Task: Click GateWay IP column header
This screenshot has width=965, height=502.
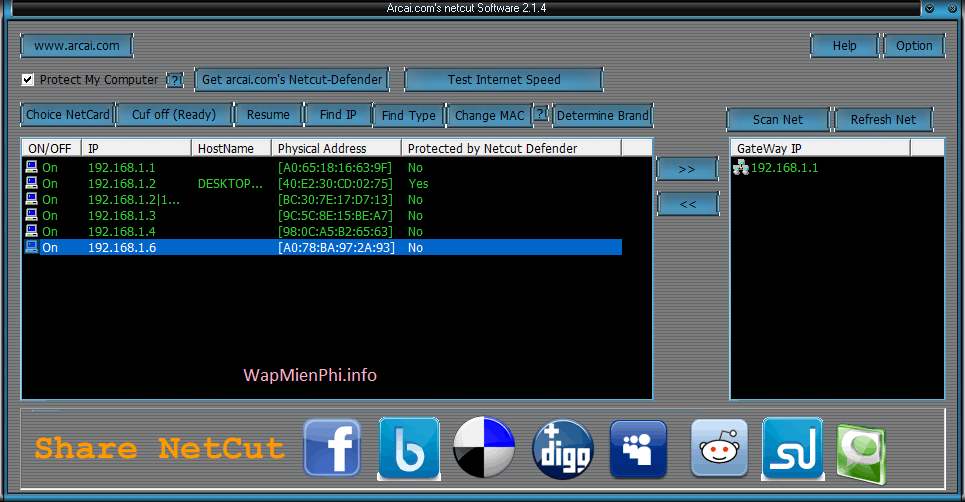Action: [820, 148]
